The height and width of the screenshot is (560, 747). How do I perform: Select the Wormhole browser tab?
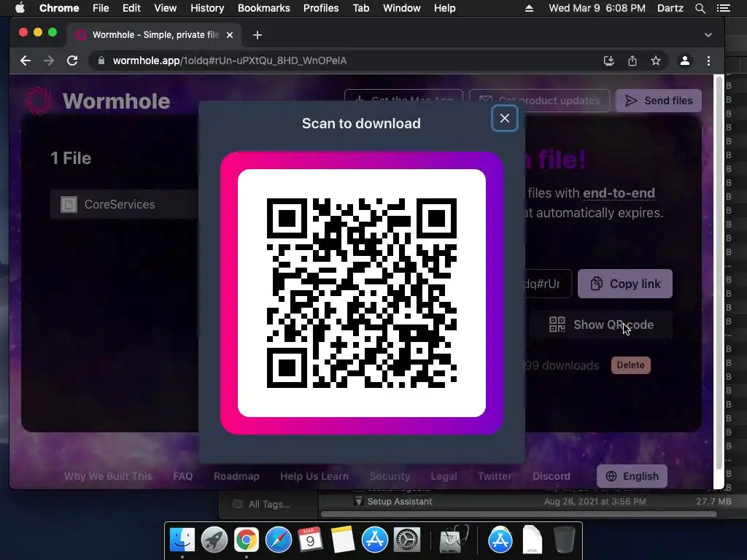tap(153, 35)
